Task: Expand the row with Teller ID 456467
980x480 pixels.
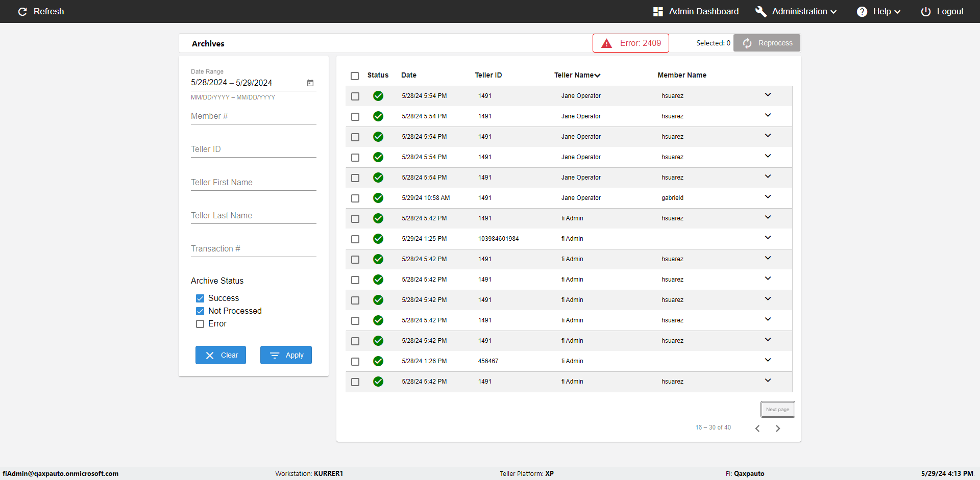Action: (x=768, y=360)
